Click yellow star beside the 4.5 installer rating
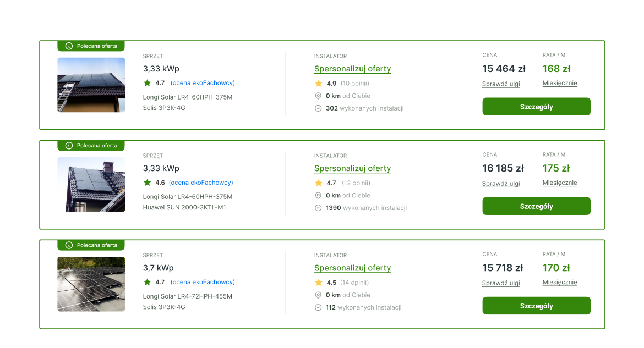Image resolution: width=644 pixels, height=348 pixels. (x=318, y=283)
